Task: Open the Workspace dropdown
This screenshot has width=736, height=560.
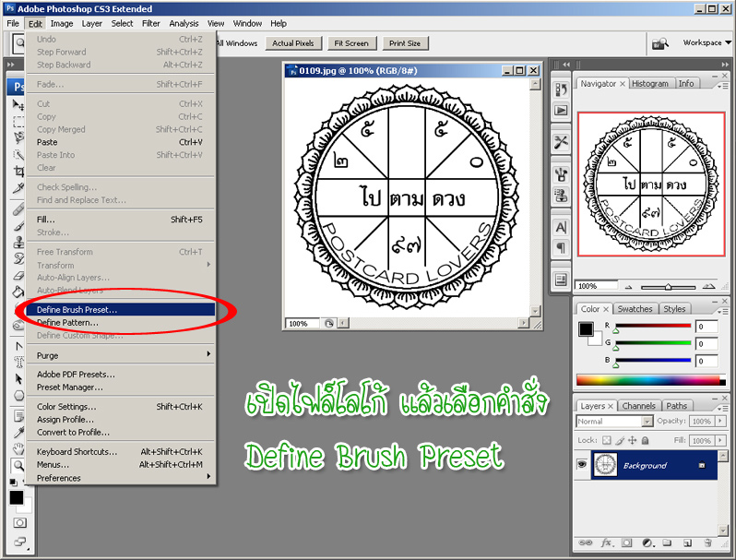Action: [x=706, y=42]
